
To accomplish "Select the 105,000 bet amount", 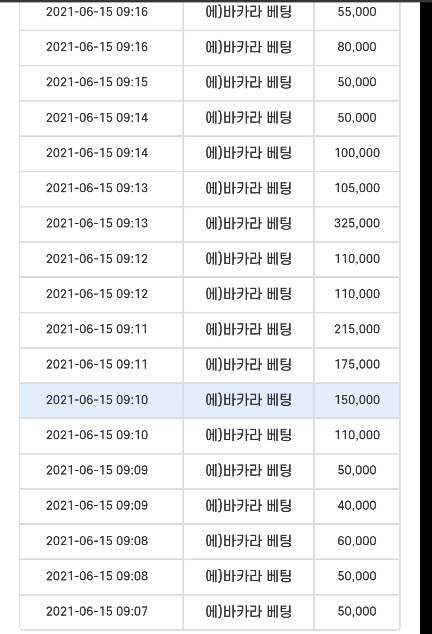I will tap(357, 188).
